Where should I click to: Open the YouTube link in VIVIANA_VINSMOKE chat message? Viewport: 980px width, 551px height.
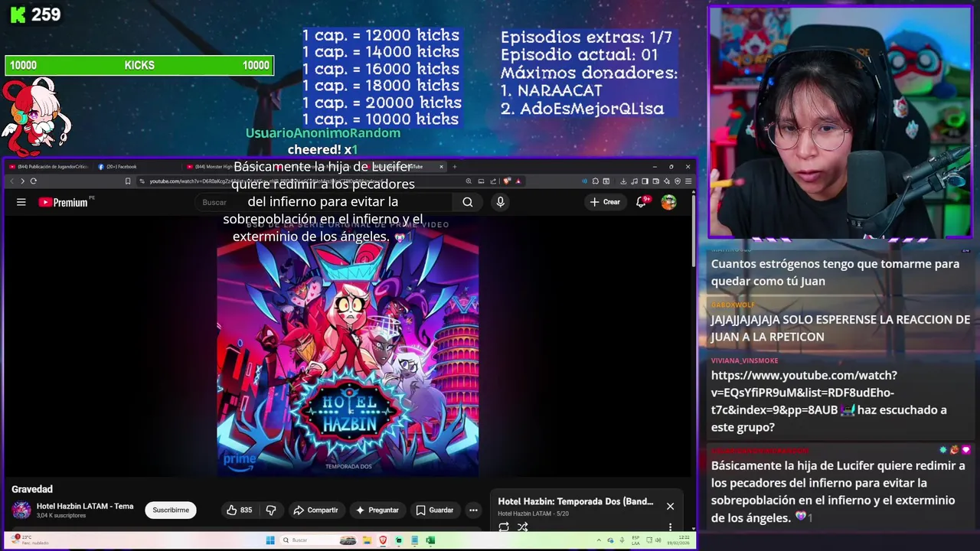804,393
